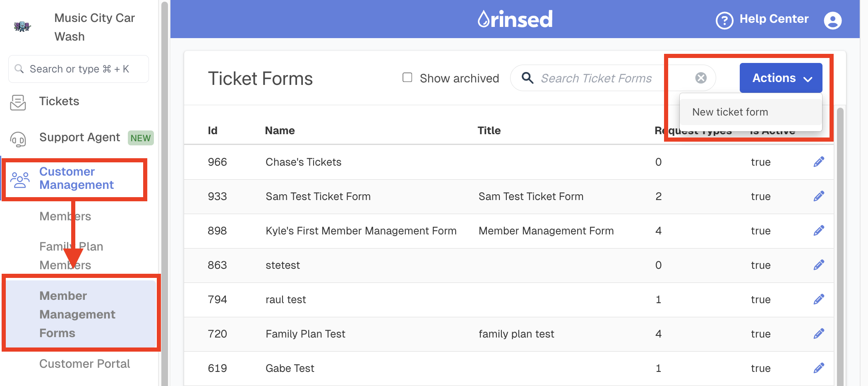Image resolution: width=868 pixels, height=386 pixels.
Task: Select the Chase's Tickets name cell
Action: tap(303, 162)
